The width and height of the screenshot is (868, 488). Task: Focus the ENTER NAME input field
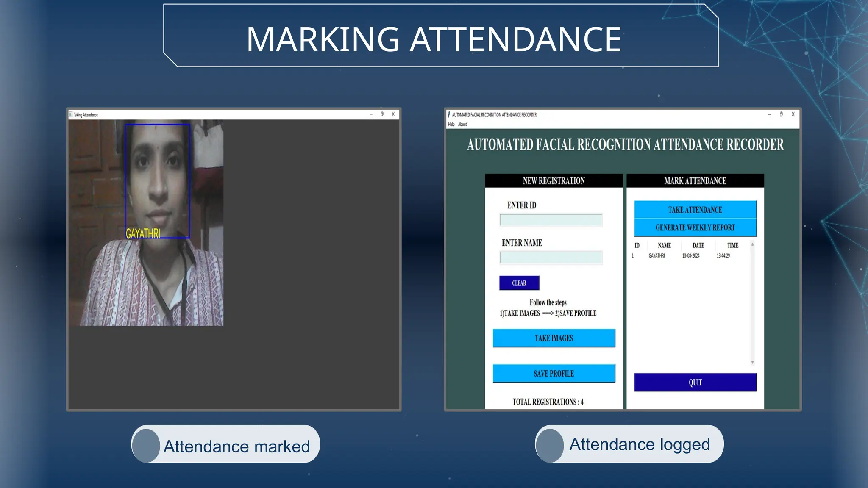tap(551, 258)
